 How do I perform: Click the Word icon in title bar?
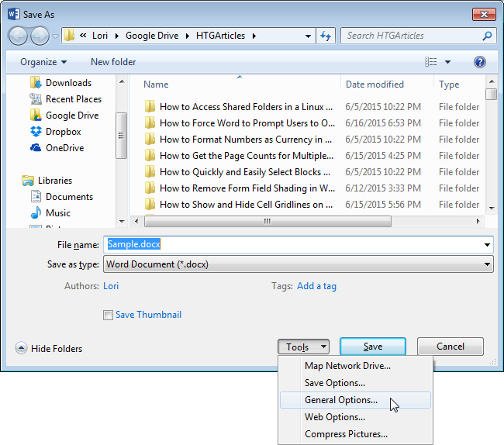click(14, 15)
